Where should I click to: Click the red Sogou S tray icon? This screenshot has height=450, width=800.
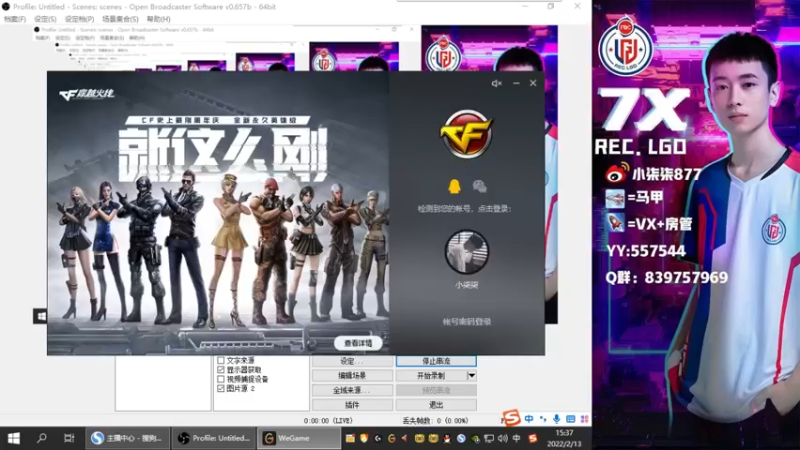click(x=533, y=438)
